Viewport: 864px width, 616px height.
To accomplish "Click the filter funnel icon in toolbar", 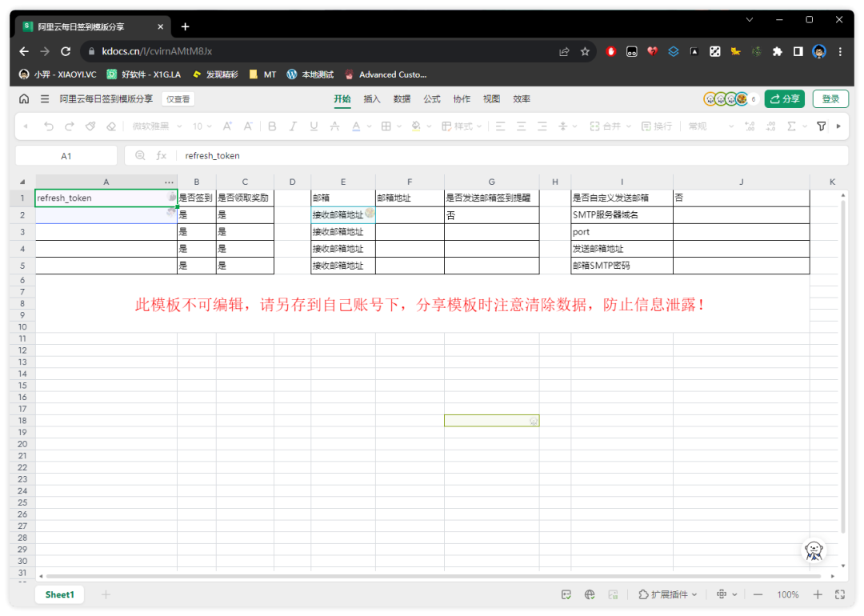I will pyautogui.click(x=821, y=126).
